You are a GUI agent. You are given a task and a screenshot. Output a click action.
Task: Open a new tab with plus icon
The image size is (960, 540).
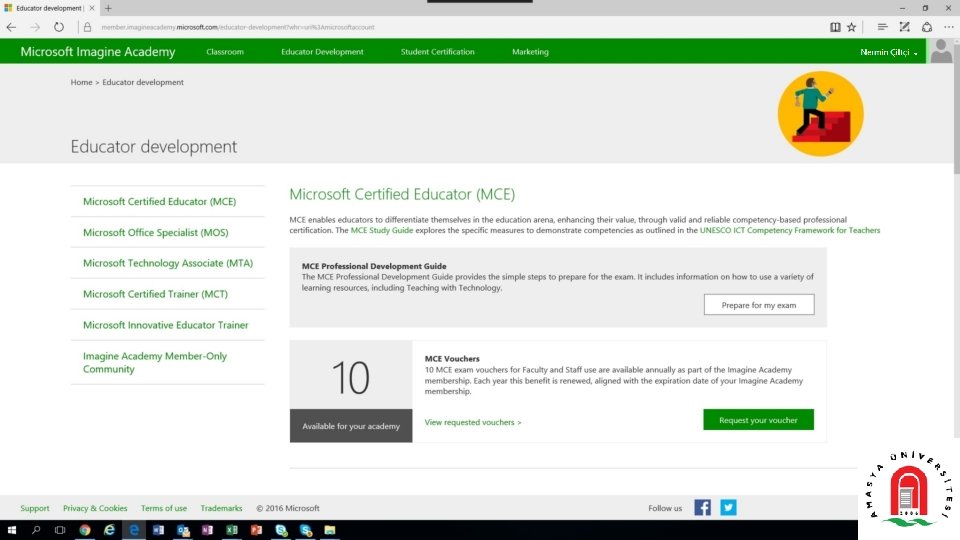point(108,8)
